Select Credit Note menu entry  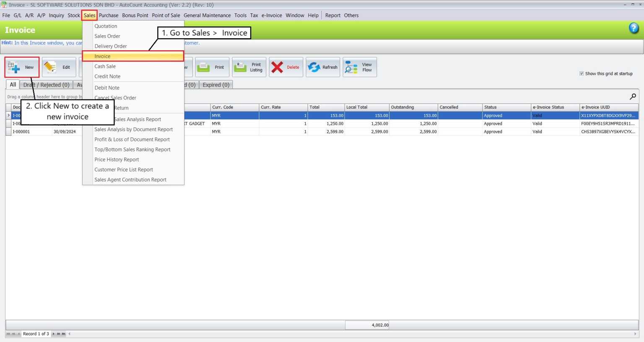click(133, 76)
